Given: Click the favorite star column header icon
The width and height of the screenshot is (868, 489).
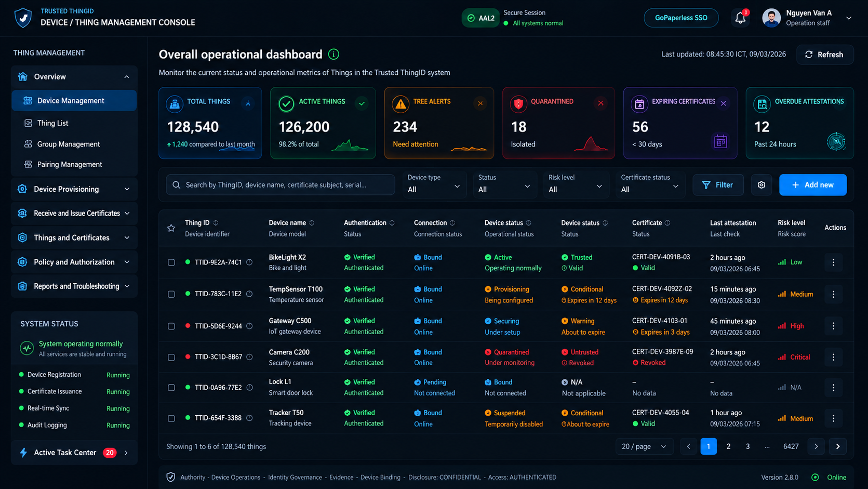Looking at the screenshot, I should pos(171,228).
